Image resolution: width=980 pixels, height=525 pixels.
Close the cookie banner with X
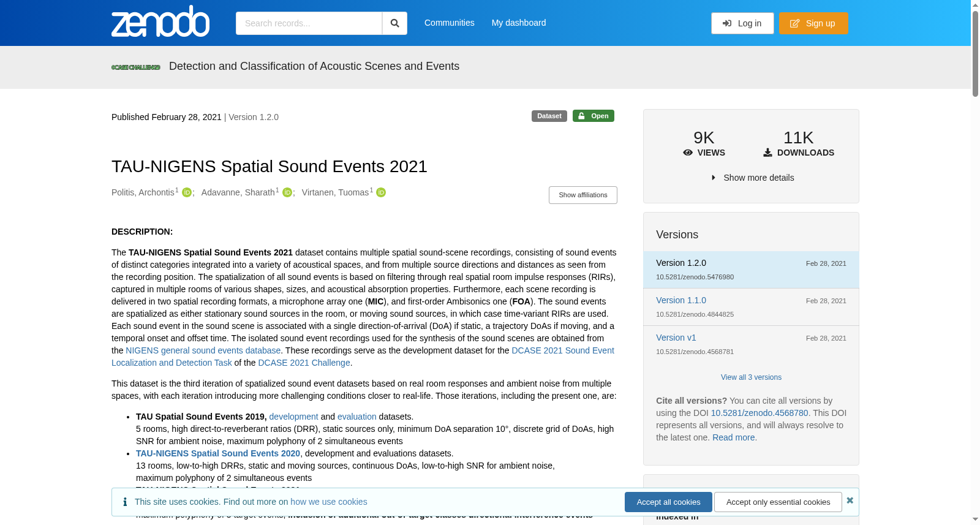(x=850, y=500)
